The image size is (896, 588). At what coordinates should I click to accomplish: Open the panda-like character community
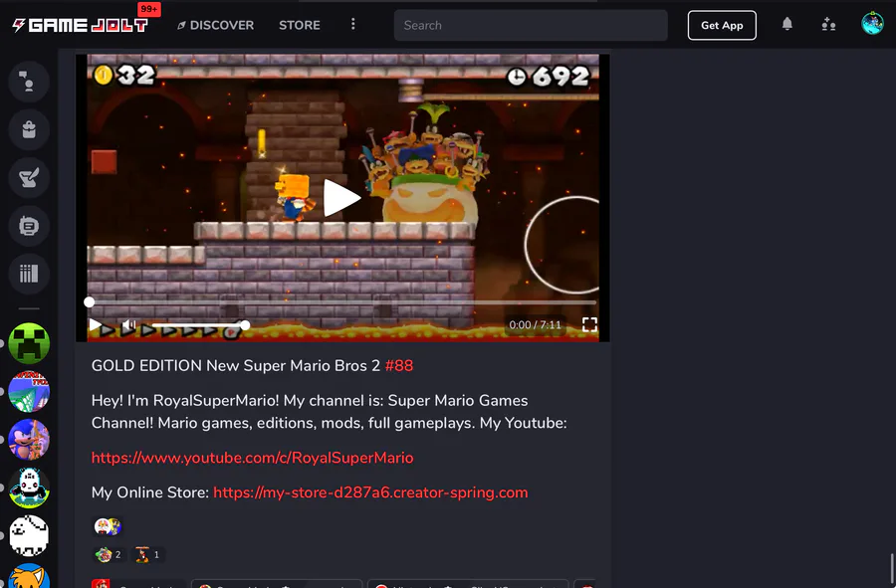click(29, 488)
